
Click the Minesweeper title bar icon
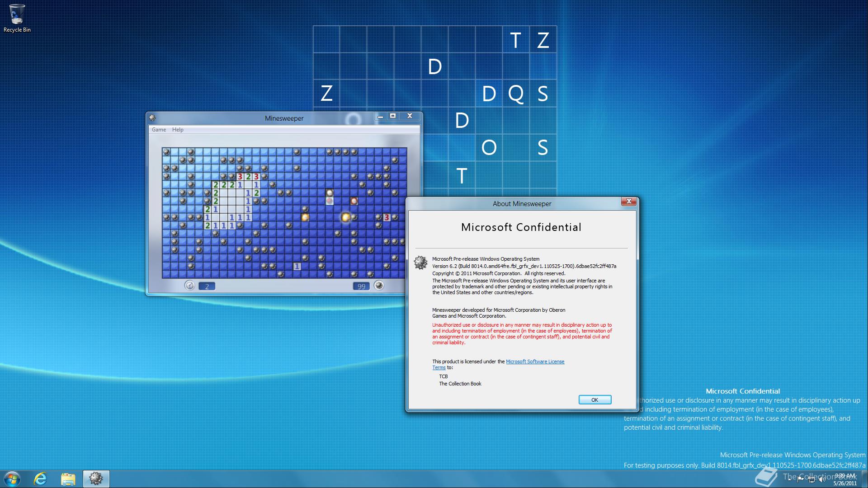coord(152,118)
